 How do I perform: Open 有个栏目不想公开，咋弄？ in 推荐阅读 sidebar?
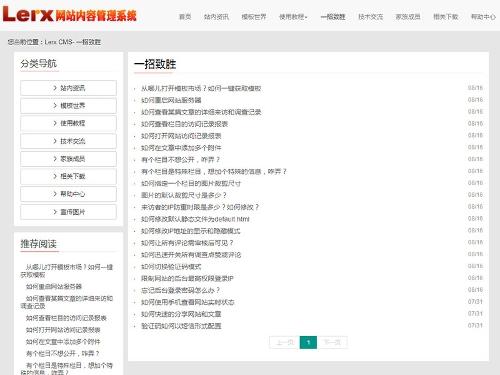click(x=62, y=354)
